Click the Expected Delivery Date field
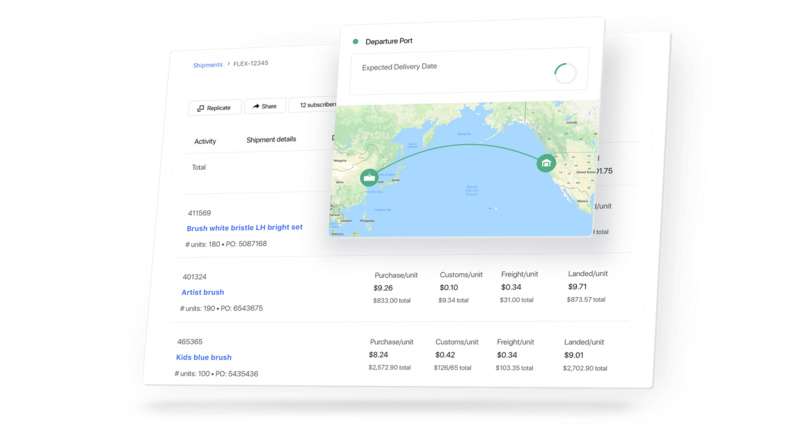Viewport: 800px width, 440px height. pyautogui.click(x=469, y=71)
